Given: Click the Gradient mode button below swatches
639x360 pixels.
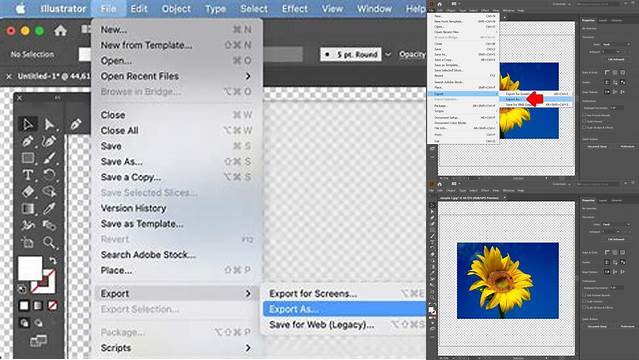Looking at the screenshot, I should tap(38, 305).
